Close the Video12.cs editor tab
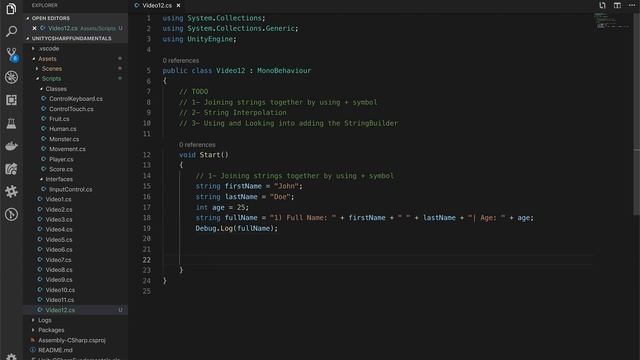Image resolution: width=640 pixels, height=360 pixels. (x=178, y=5)
